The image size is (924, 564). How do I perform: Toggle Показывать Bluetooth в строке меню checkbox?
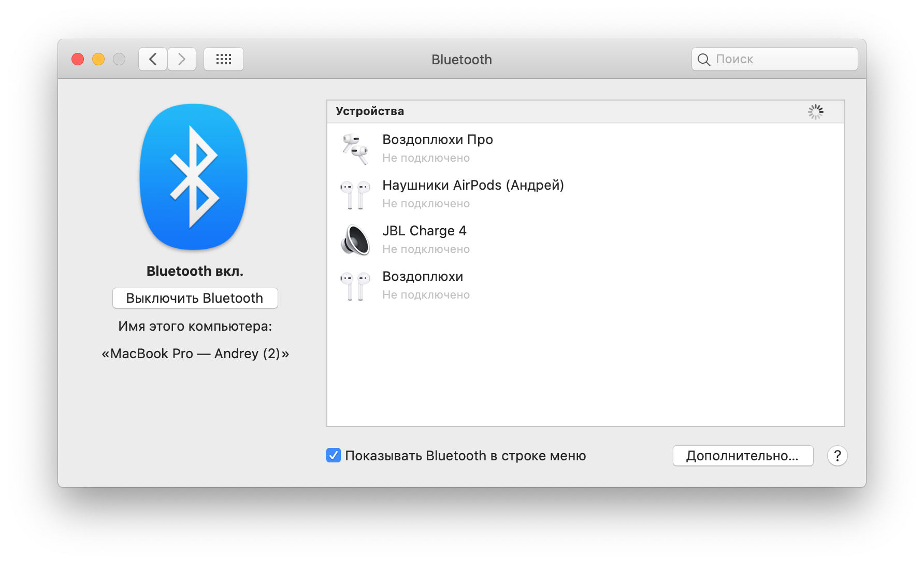tap(334, 455)
